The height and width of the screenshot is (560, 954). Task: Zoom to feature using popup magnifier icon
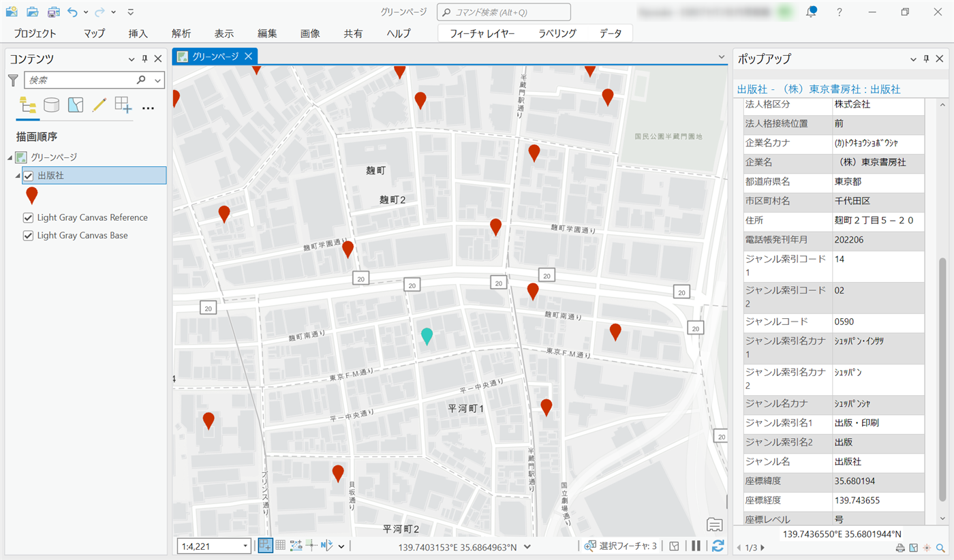pyautogui.click(x=940, y=548)
